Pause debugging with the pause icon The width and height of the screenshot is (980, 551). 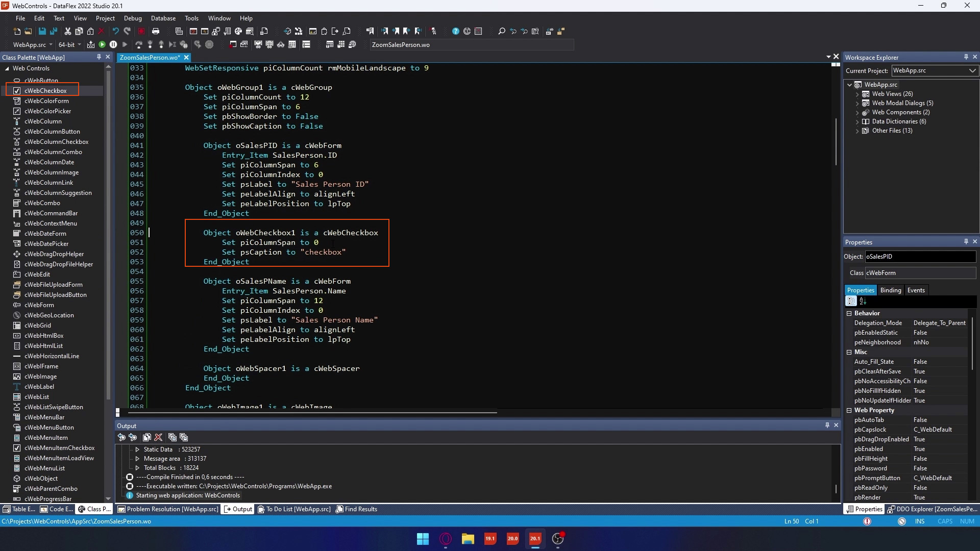[113, 44]
